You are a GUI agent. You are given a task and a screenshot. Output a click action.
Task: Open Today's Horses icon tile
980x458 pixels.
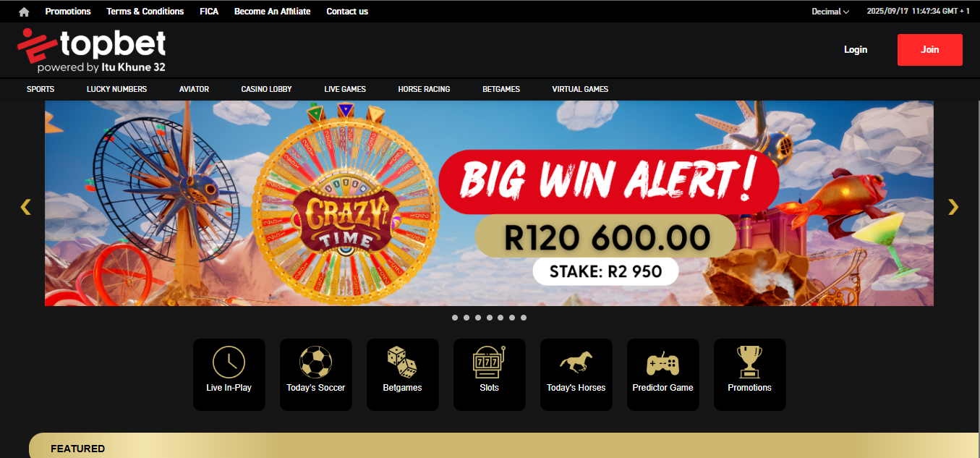(x=576, y=375)
